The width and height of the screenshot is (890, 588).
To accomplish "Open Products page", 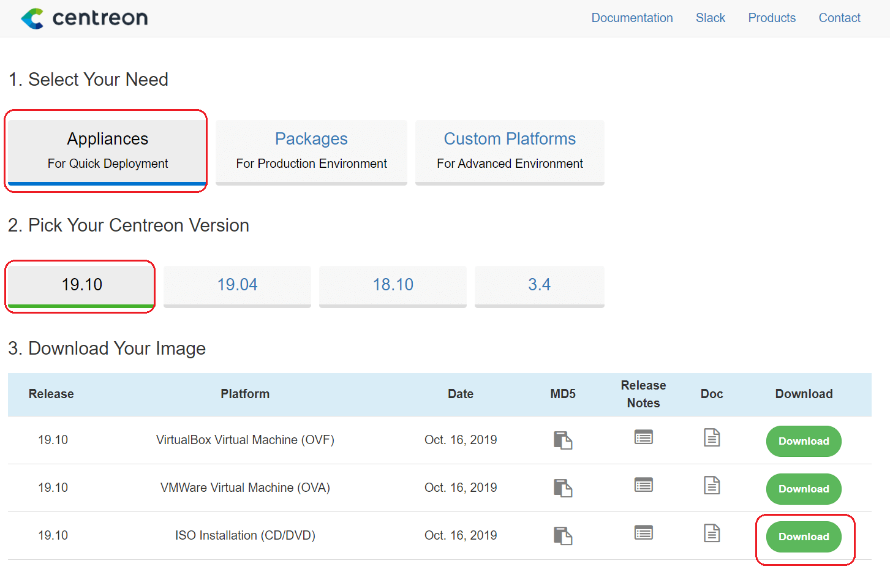I will point(772,18).
